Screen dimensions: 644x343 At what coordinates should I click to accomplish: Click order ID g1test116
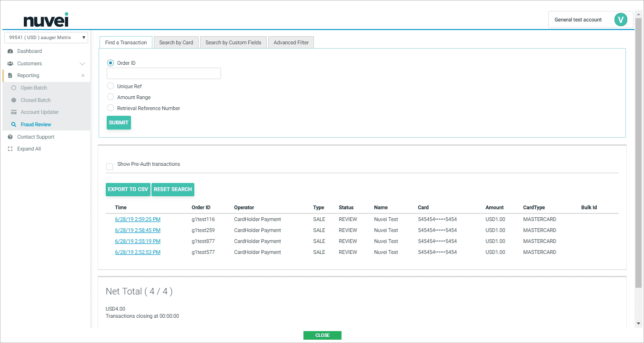point(203,220)
